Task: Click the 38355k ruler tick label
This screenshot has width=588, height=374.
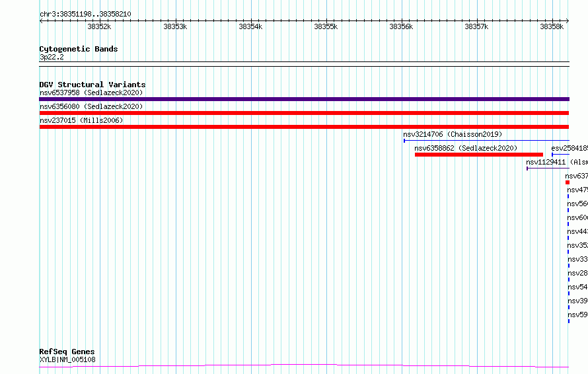Action: click(326, 26)
